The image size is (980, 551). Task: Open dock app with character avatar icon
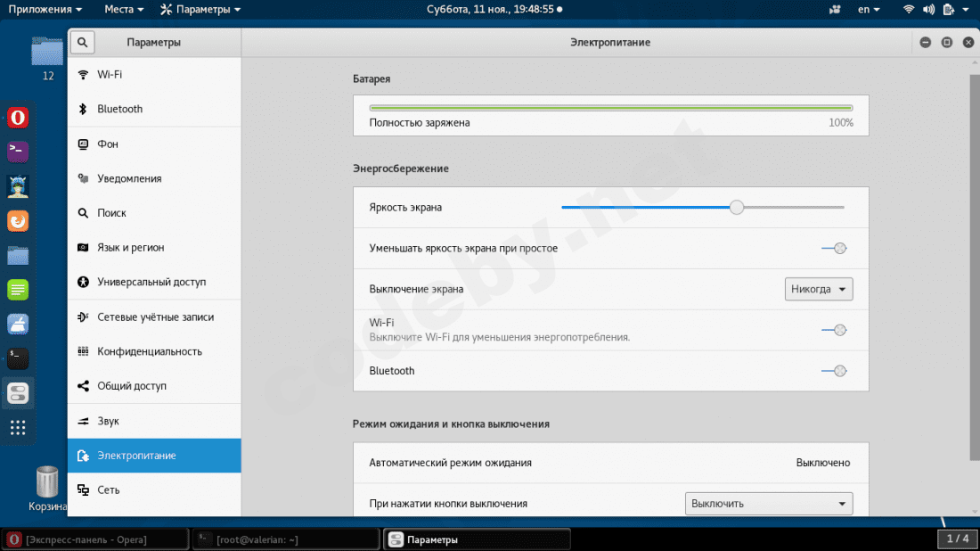coord(18,186)
